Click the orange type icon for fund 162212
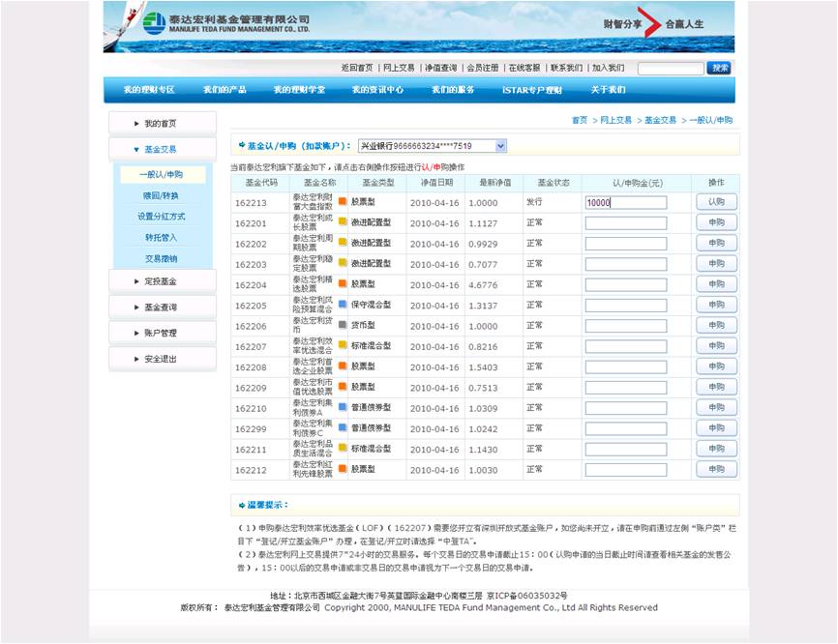This screenshot has width=838, height=644. pos(343,469)
